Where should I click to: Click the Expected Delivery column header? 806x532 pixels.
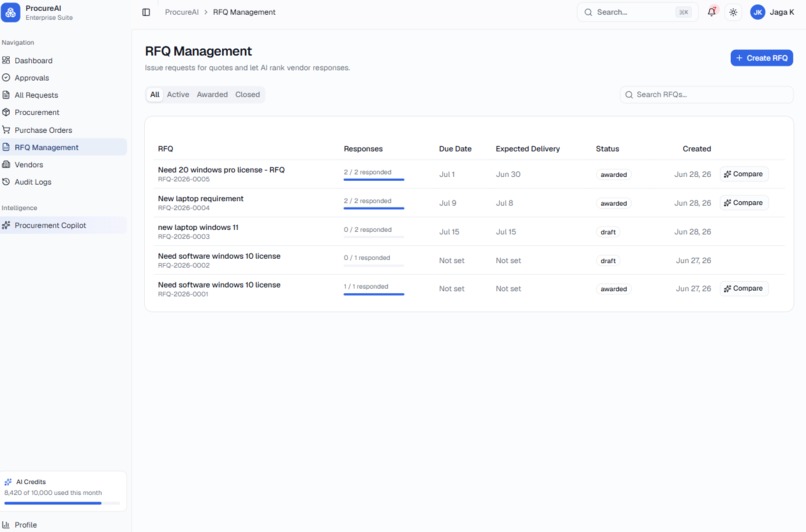[527, 149]
